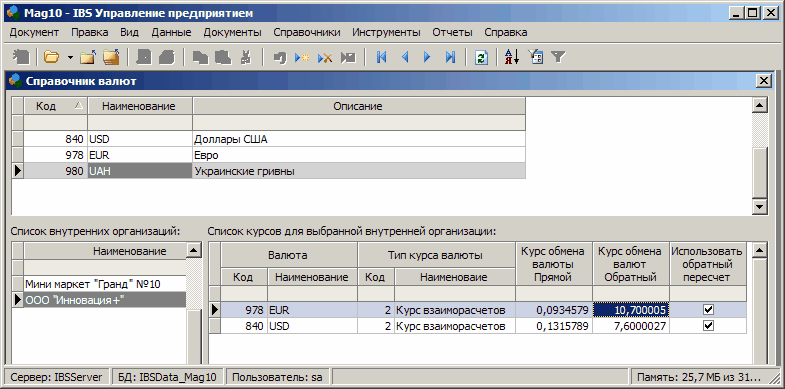Click the 7,6000027 reverse rate cell
The width and height of the screenshot is (785, 389).
(x=631, y=326)
